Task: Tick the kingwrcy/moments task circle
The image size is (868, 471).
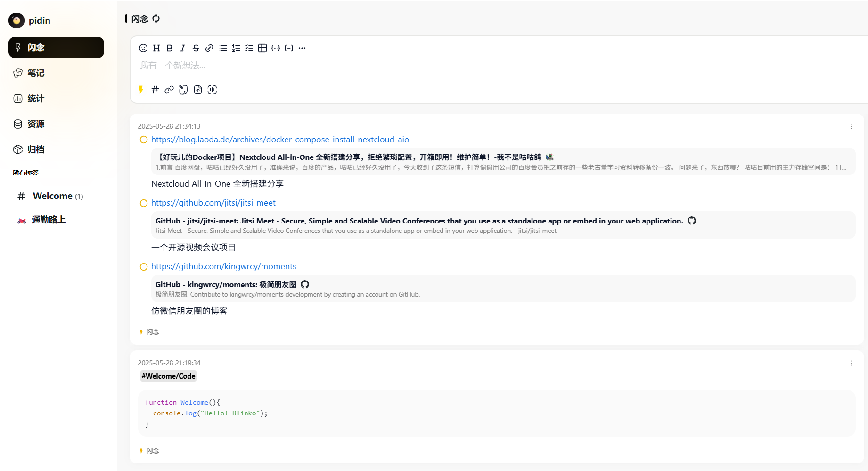Action: click(x=144, y=267)
